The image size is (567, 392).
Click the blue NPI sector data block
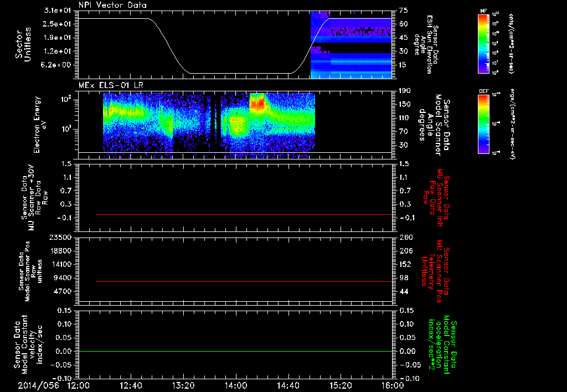click(x=350, y=45)
